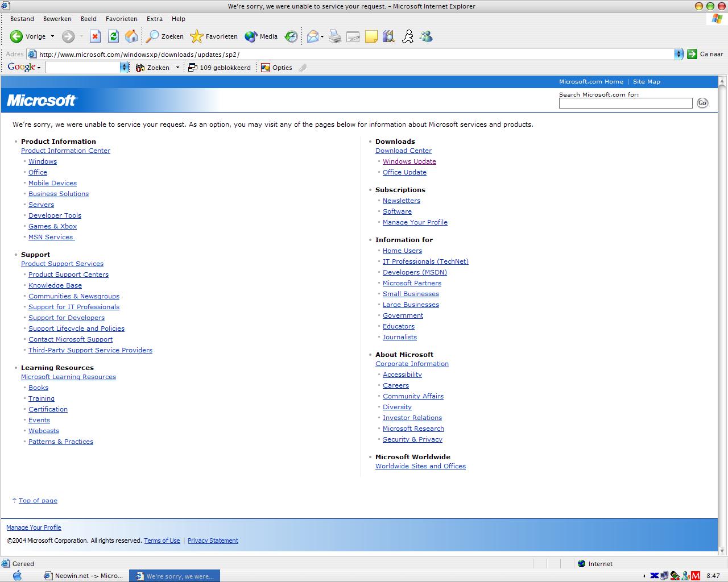Toggle the Zoeken search panel
This screenshot has height=582, width=728.
(164, 36)
